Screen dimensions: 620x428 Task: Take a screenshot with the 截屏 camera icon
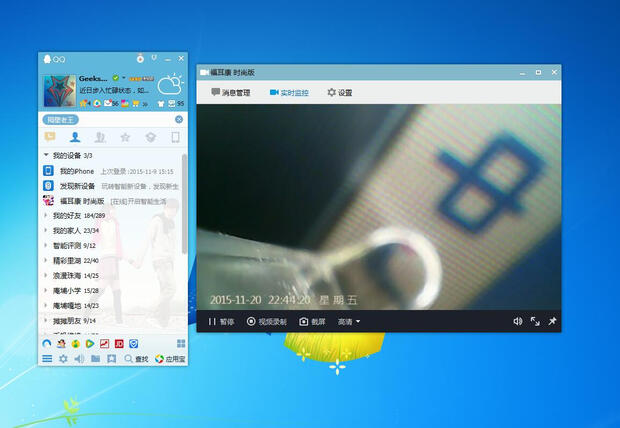(x=312, y=322)
